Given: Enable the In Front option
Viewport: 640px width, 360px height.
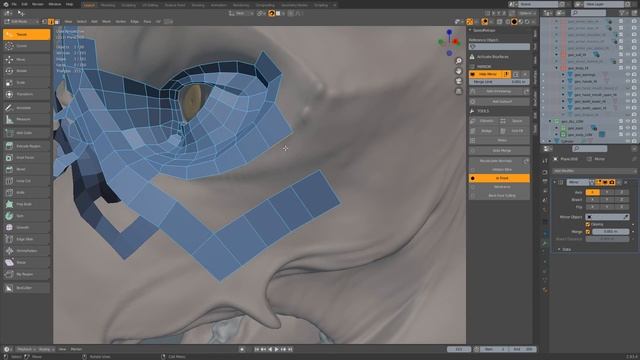Looking at the screenshot, I should (499, 178).
